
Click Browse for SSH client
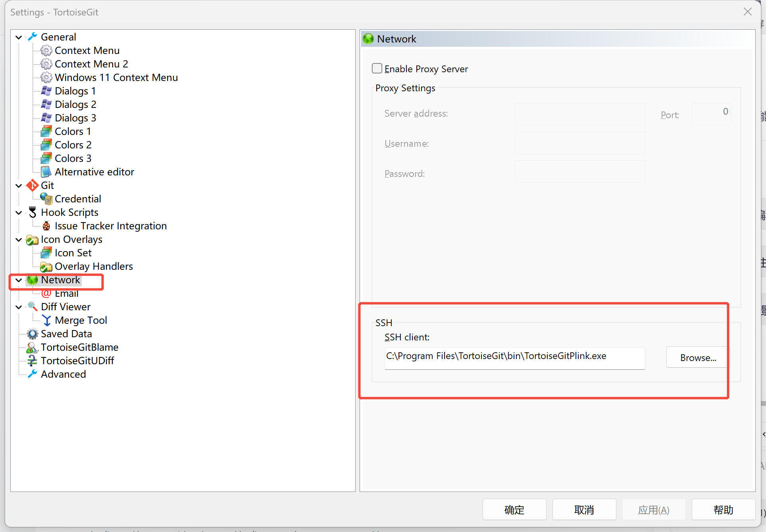pyautogui.click(x=698, y=357)
